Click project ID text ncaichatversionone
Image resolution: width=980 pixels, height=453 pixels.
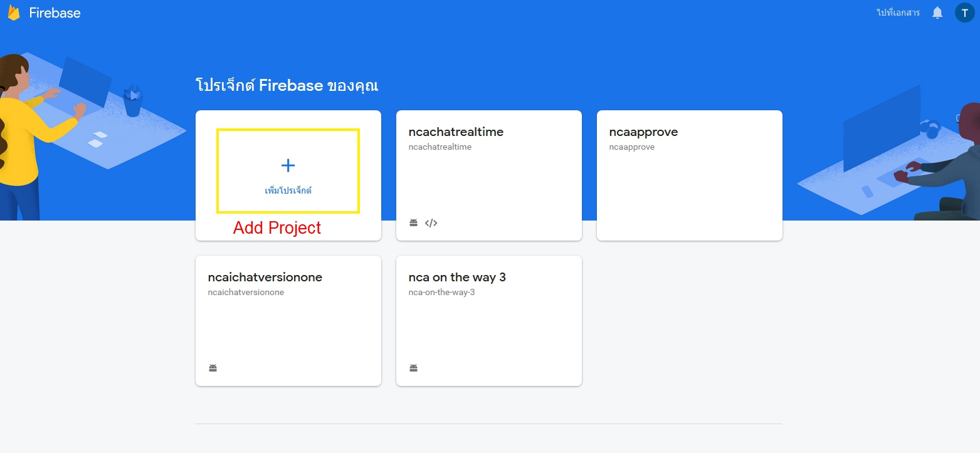pos(246,293)
